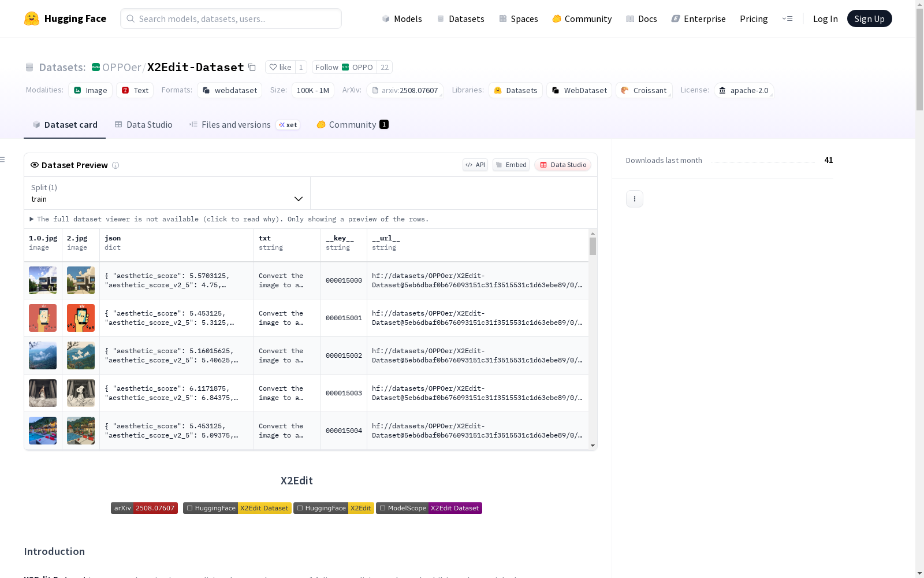Open the arxiv:2508.07607 tag
The height and width of the screenshot is (578, 924).
[x=405, y=90]
